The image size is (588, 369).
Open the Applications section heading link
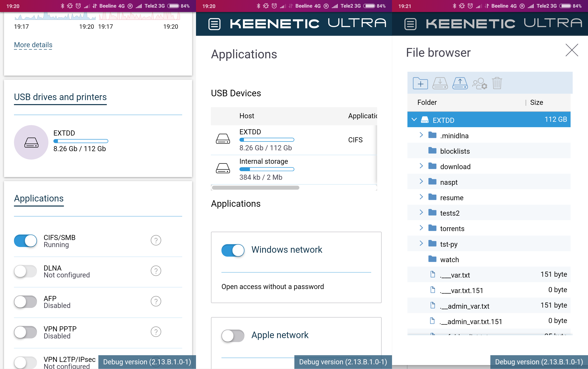point(39,198)
